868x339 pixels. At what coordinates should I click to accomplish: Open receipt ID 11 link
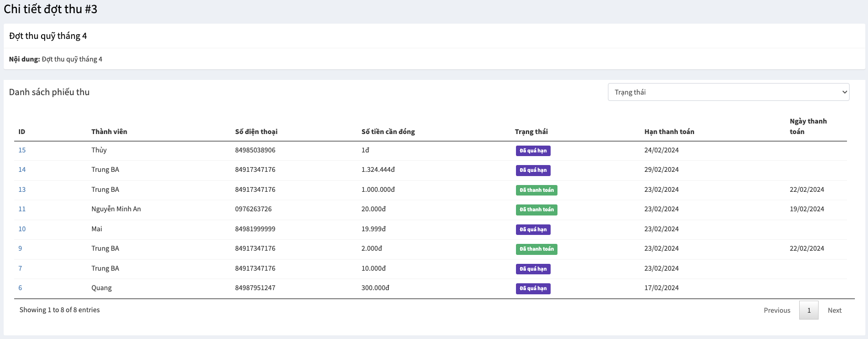(x=22, y=209)
